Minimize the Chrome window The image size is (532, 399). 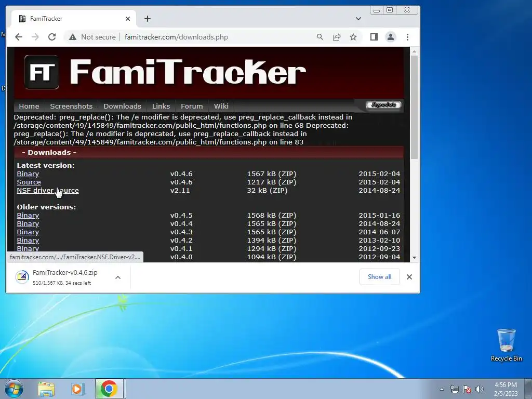point(377,10)
